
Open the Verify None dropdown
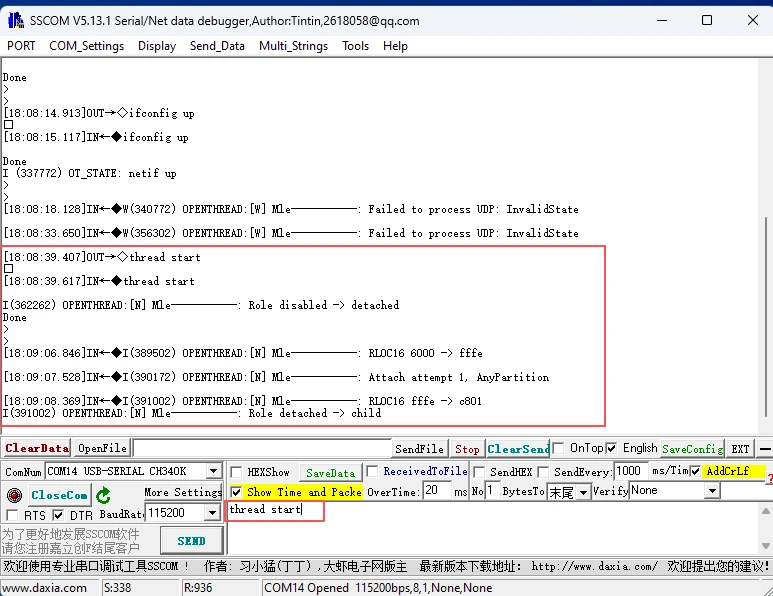712,491
